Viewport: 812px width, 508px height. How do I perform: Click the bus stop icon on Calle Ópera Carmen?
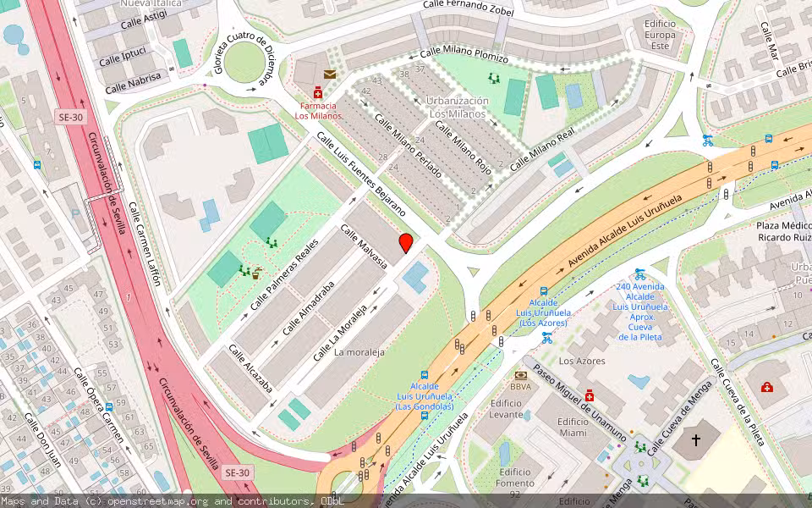[x=109, y=407]
